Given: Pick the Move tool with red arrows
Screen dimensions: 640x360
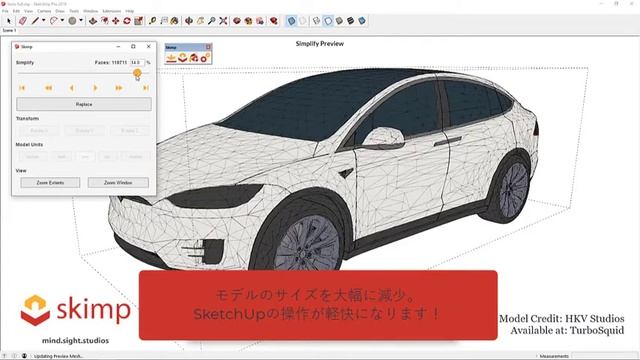Looking at the screenshot, I should coord(116,21).
